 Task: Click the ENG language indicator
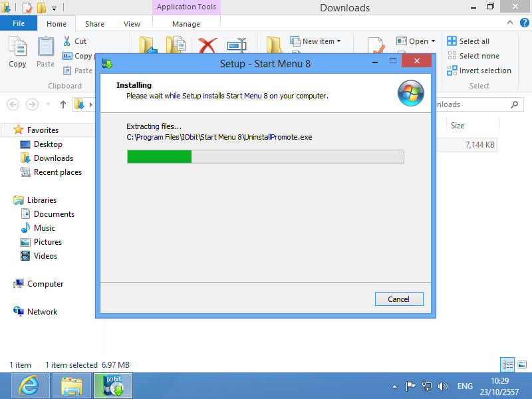(x=465, y=386)
